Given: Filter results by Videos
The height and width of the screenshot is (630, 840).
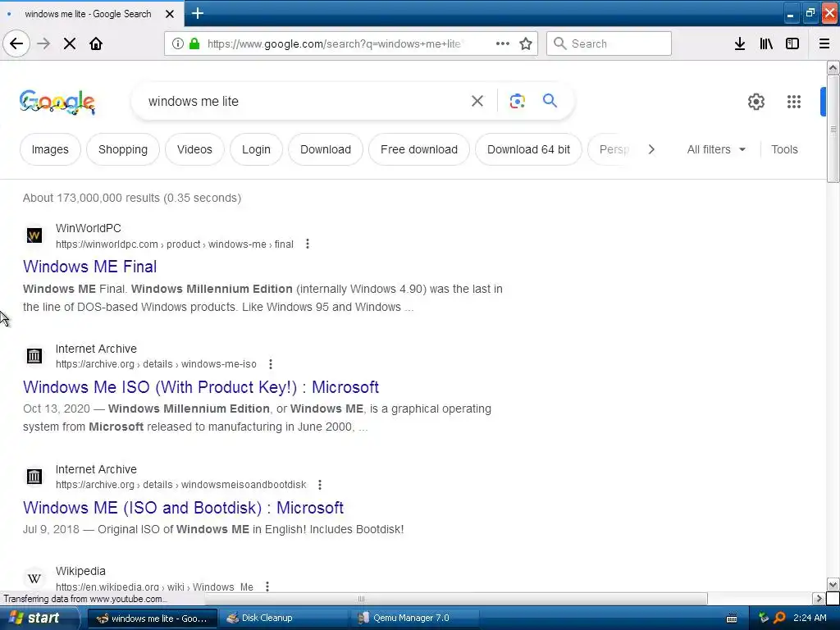Looking at the screenshot, I should pyautogui.click(x=194, y=149).
